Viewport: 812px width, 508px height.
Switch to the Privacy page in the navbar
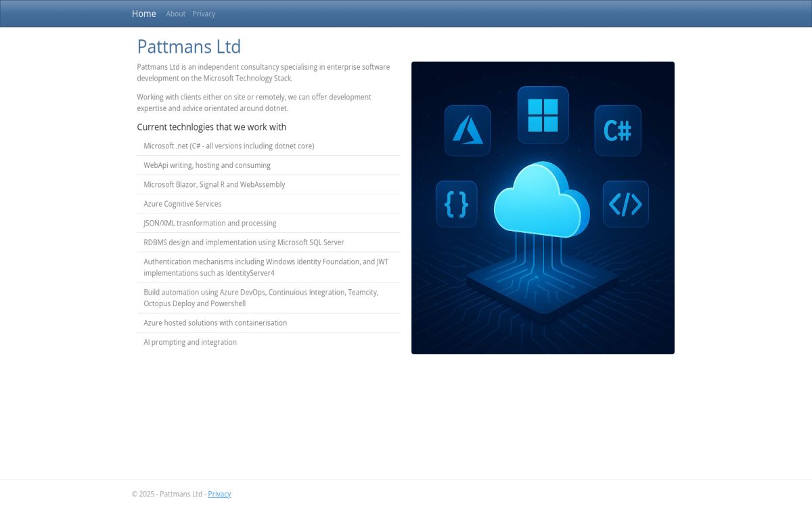pos(204,14)
